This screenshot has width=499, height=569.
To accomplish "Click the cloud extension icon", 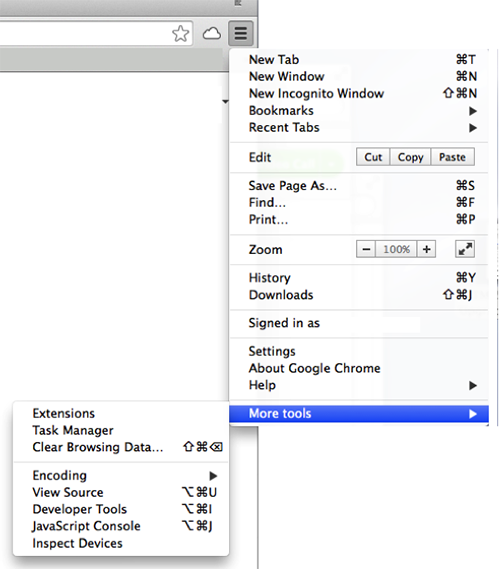I will (x=212, y=34).
